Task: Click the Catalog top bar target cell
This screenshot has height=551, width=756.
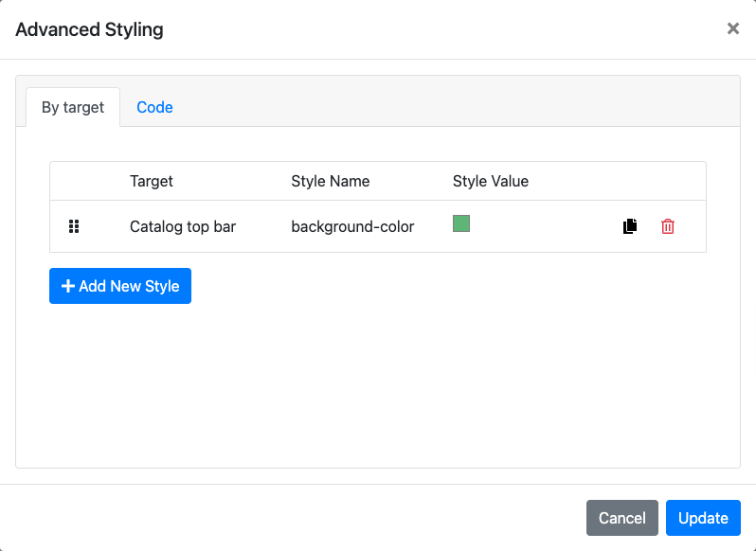Action: (x=183, y=226)
